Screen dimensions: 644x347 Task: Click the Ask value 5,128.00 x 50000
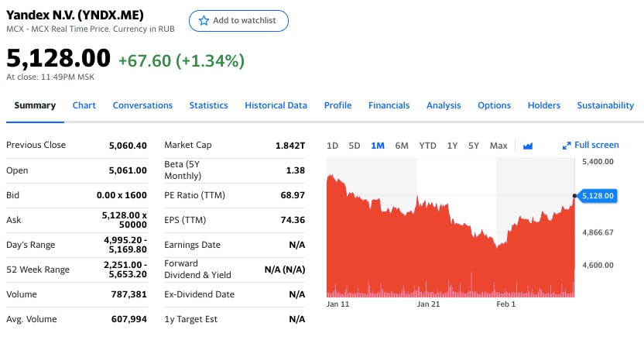[x=125, y=220]
